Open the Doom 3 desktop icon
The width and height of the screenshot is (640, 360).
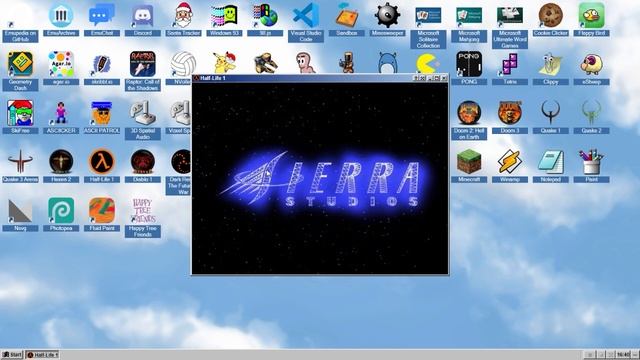(510, 116)
